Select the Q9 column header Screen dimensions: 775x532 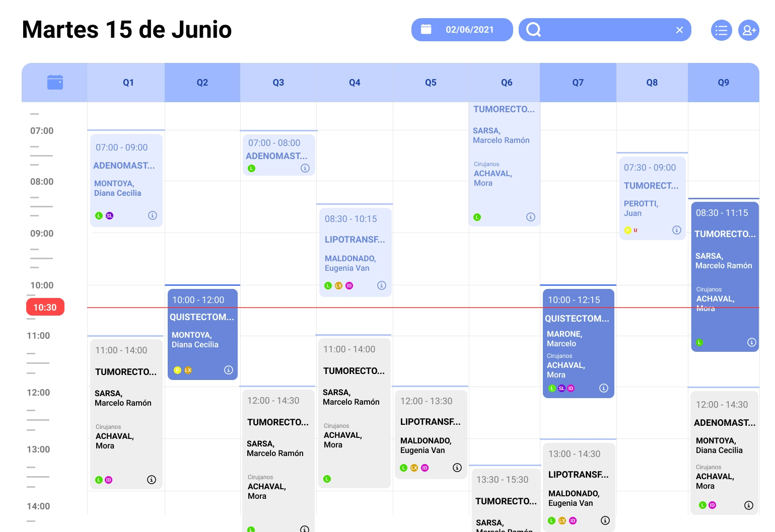pyautogui.click(x=724, y=83)
